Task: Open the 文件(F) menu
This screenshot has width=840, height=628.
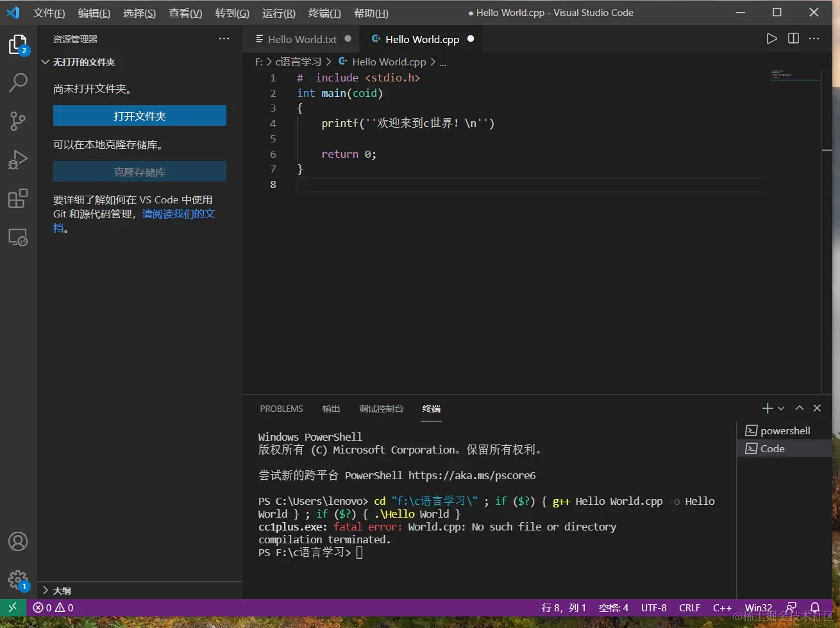Action: (x=49, y=13)
